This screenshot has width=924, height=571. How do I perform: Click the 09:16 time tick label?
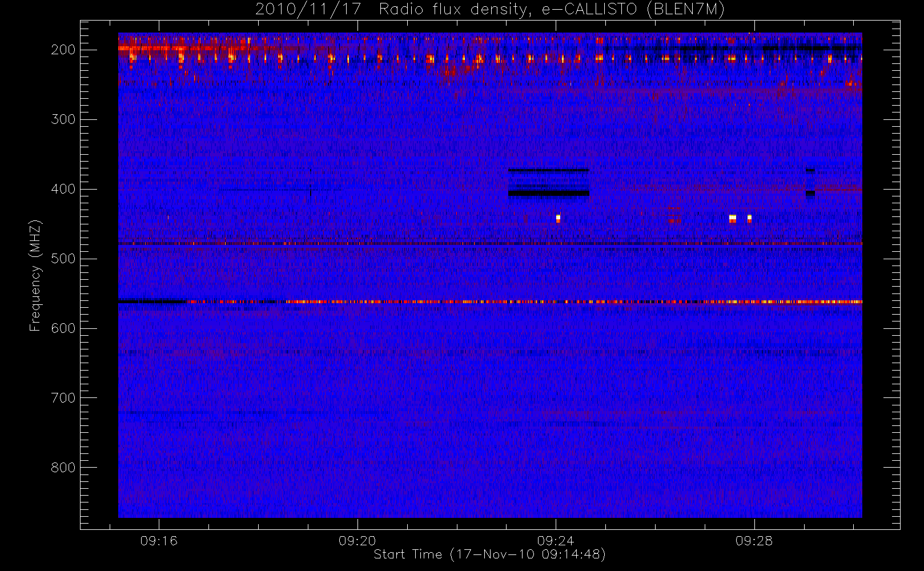click(159, 541)
